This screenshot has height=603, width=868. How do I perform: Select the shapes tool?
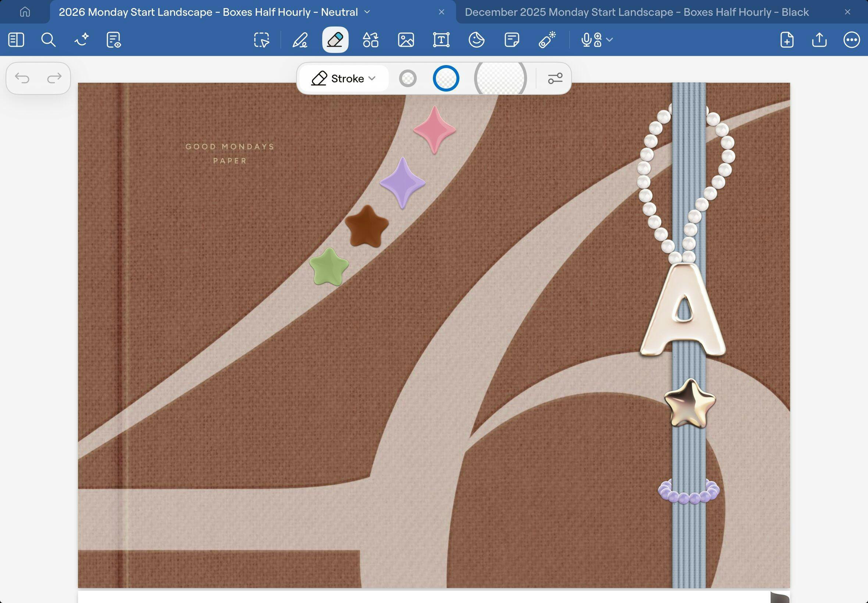coord(370,40)
